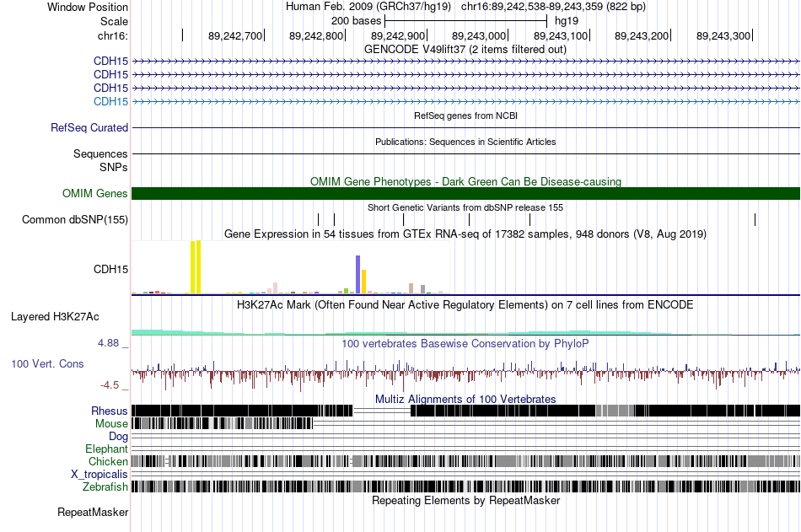Click the GENCODE V49lift37 track title
Image resolution: width=801 pixels, height=532 pixels.
[465, 50]
